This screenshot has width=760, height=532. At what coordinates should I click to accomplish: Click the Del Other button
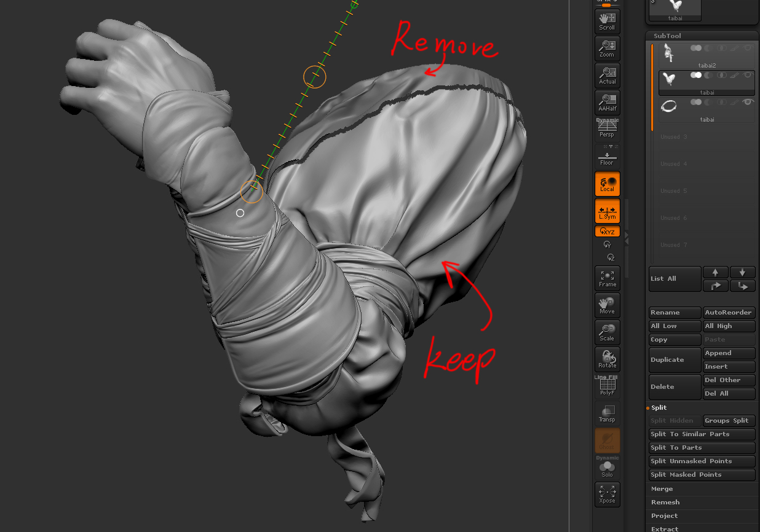pyautogui.click(x=729, y=380)
